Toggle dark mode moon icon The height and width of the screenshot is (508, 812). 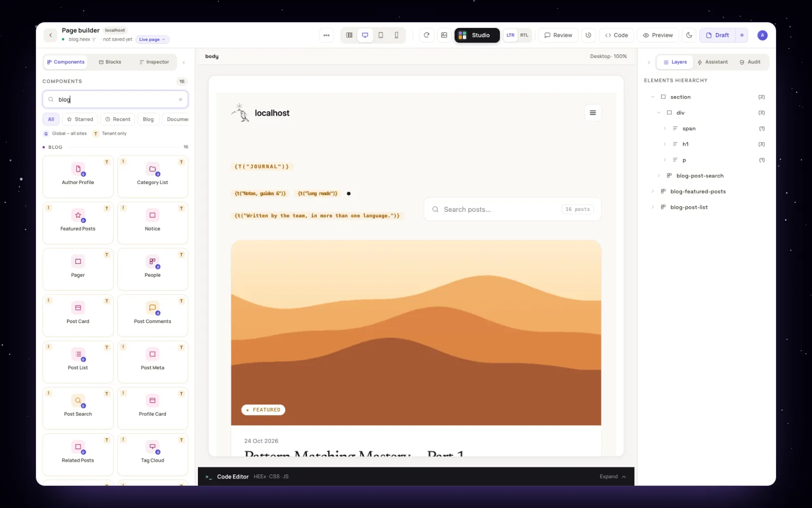pyautogui.click(x=689, y=35)
